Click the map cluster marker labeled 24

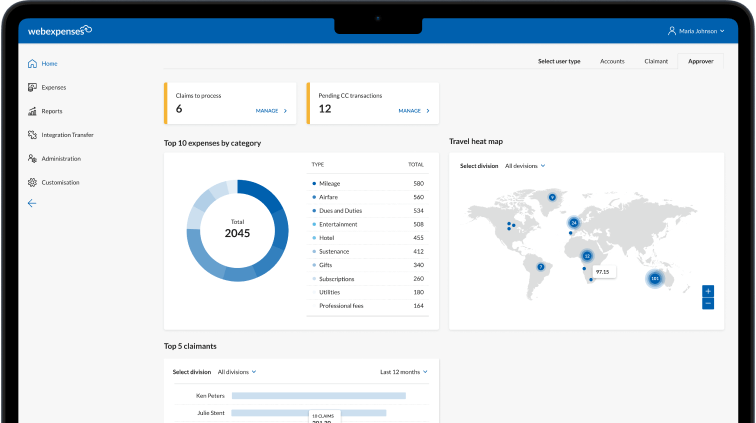tap(574, 223)
